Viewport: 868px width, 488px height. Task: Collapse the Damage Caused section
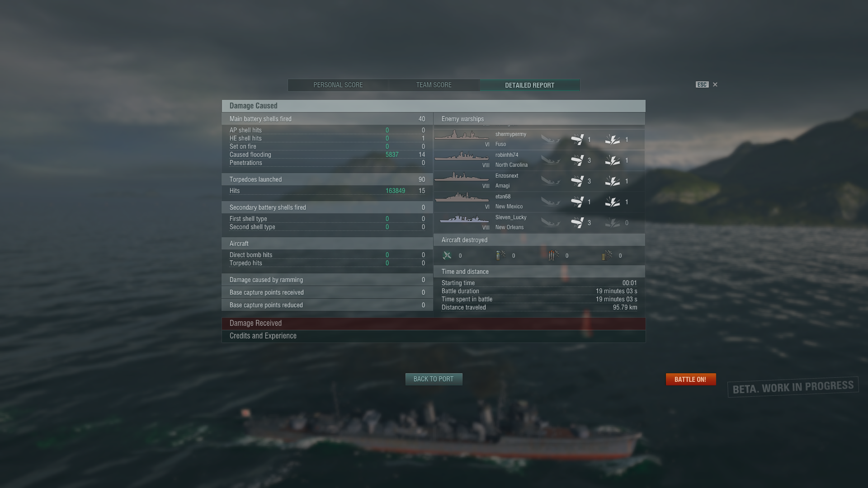tap(434, 106)
